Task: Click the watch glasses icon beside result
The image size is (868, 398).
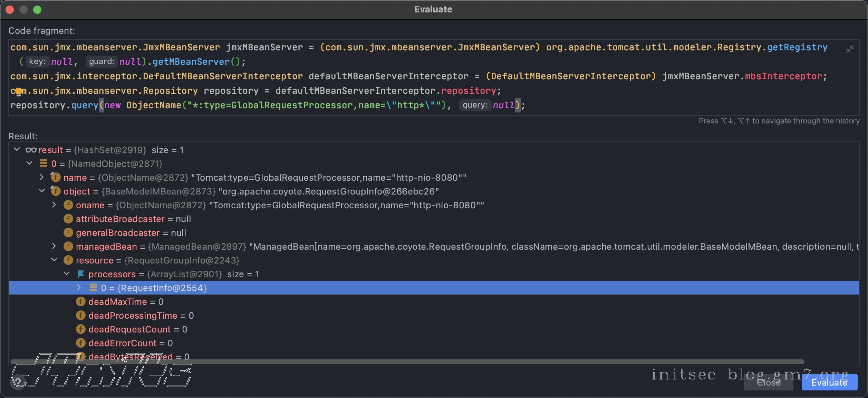Action: [x=31, y=150]
